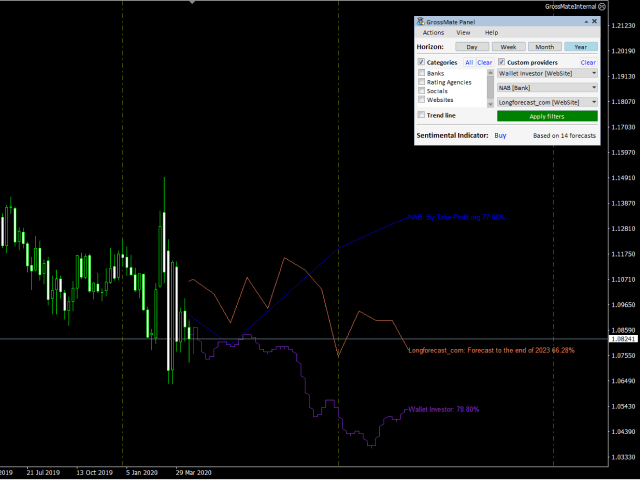Image resolution: width=640 pixels, height=480 pixels.
Task: Click the GrossMateInternal expert advisor icon
Action: [x=602, y=7]
